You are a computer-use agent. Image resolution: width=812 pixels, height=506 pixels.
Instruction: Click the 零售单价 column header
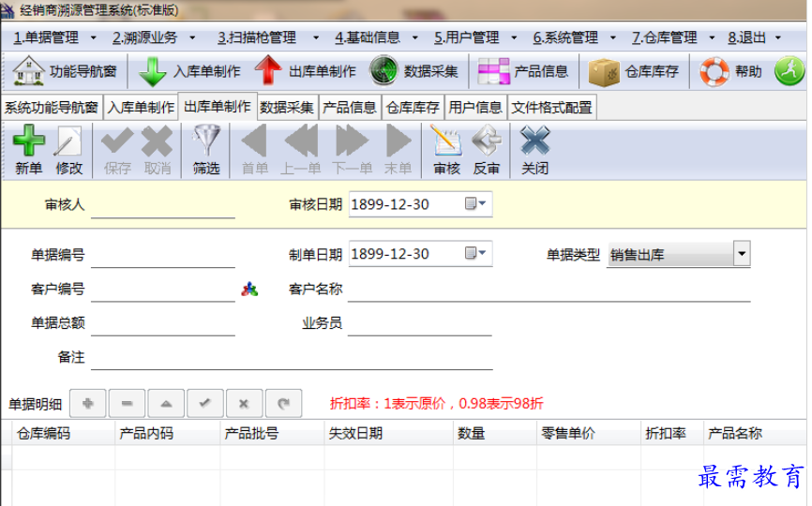tap(589, 433)
